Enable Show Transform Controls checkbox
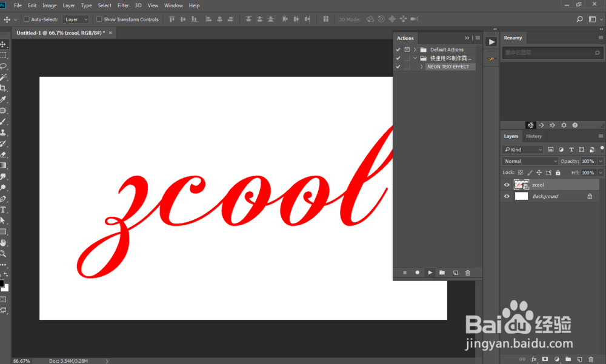Image resolution: width=606 pixels, height=364 pixels. 99,19
